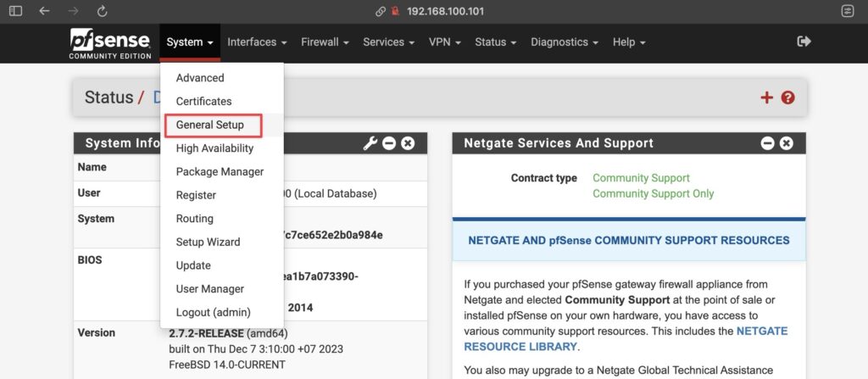Click the Contract type label

click(543, 178)
